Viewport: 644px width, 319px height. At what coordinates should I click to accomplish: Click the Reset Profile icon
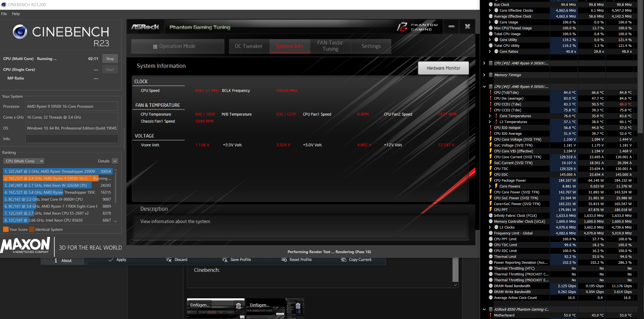[284, 260]
